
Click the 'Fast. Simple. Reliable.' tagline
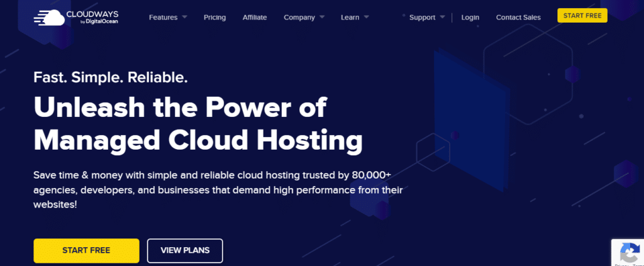[x=111, y=78]
